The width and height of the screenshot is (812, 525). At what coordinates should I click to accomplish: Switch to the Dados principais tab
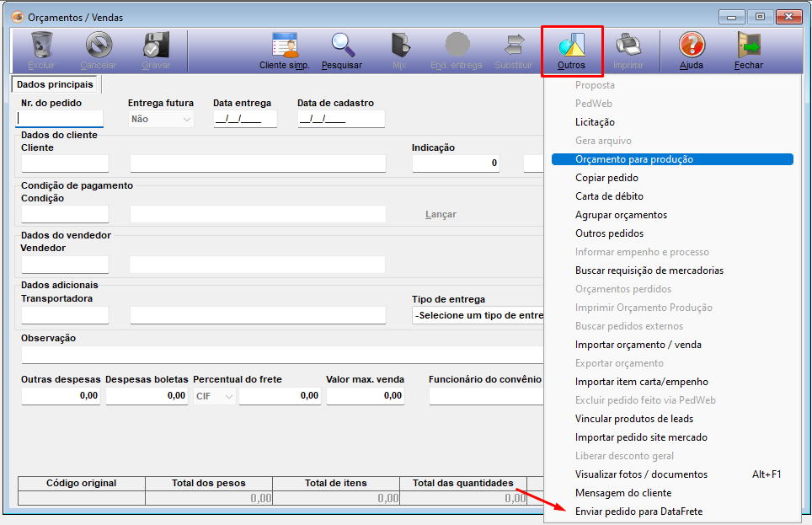pyautogui.click(x=56, y=84)
